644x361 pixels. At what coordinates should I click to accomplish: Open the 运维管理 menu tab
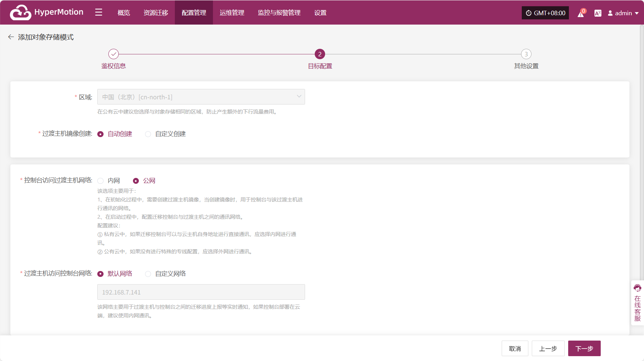[x=232, y=13]
